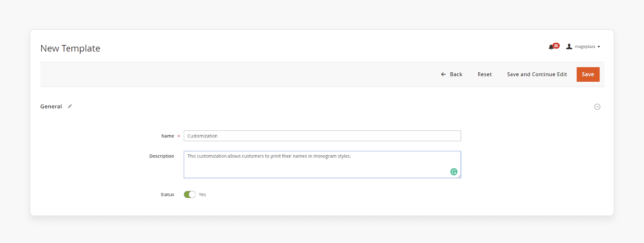The width and height of the screenshot is (644, 243).
Task: Click the Status field label
Action: [x=167, y=194]
